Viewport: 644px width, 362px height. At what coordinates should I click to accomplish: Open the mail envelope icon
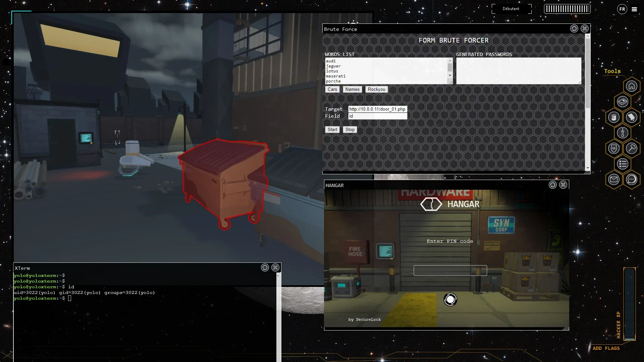tap(614, 179)
